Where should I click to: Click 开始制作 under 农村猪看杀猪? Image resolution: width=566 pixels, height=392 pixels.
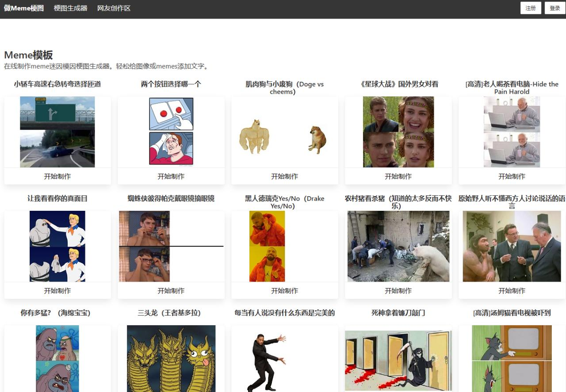click(x=398, y=291)
